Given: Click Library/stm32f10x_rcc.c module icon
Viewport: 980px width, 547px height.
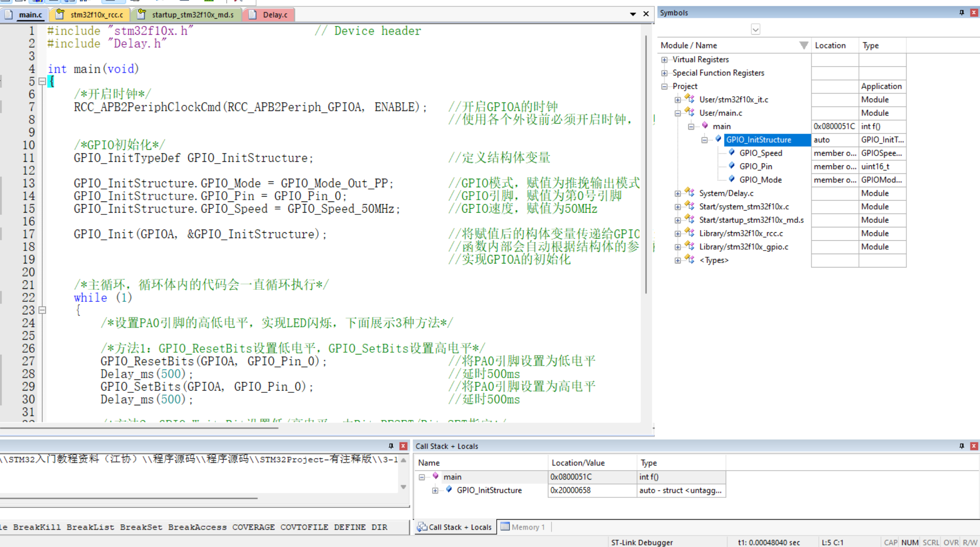Looking at the screenshot, I should pyautogui.click(x=690, y=232).
